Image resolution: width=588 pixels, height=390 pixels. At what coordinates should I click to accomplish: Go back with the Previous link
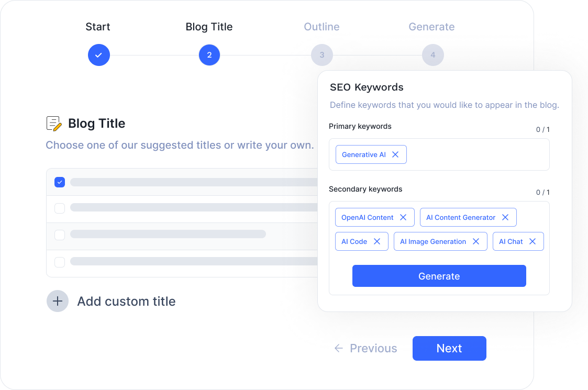click(x=366, y=348)
